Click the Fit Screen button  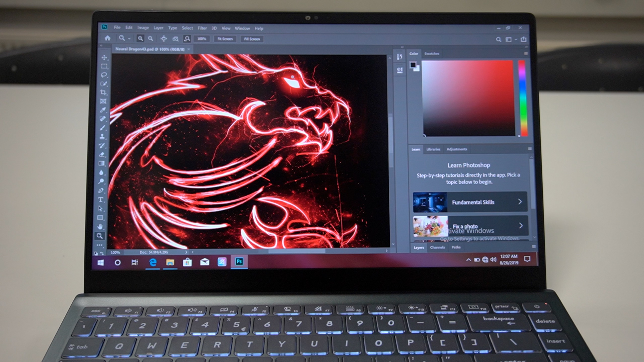(225, 39)
